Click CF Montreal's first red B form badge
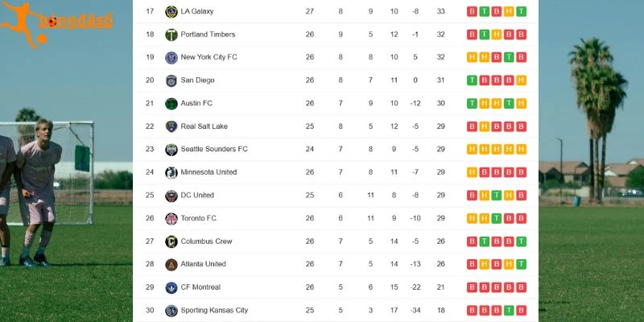This screenshot has height=322, width=644. [x=472, y=287]
